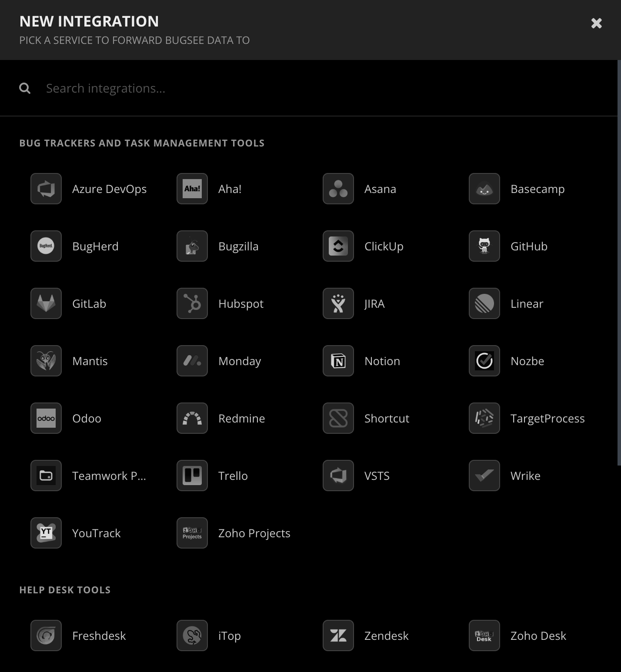
Task: Click the Hubspot sprocket icon
Action: pos(192,303)
